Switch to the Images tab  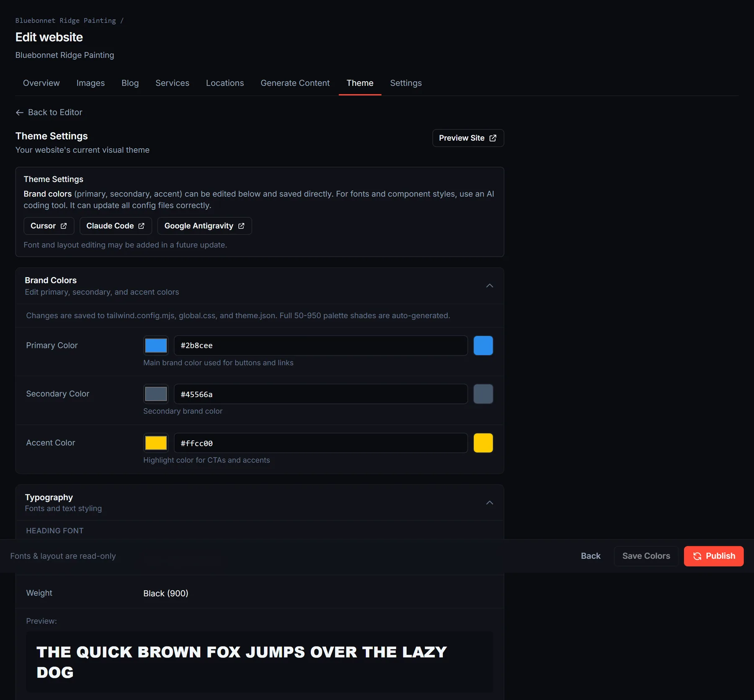(90, 83)
